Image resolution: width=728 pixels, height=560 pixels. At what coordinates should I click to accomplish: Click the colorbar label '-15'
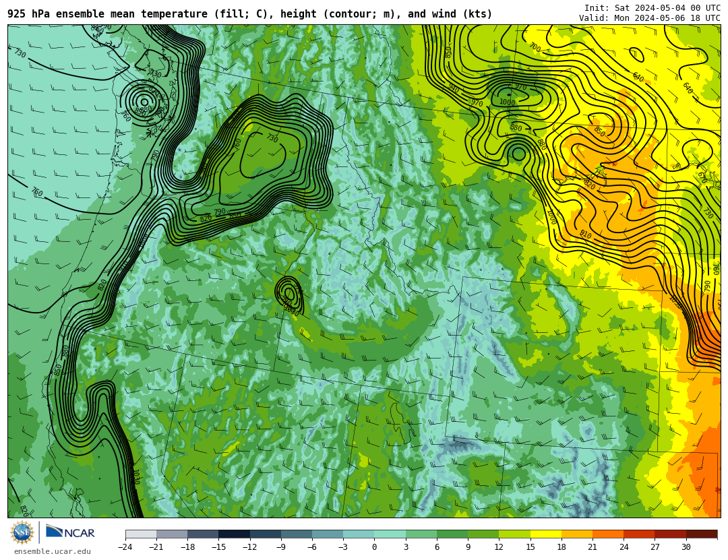[x=218, y=547]
